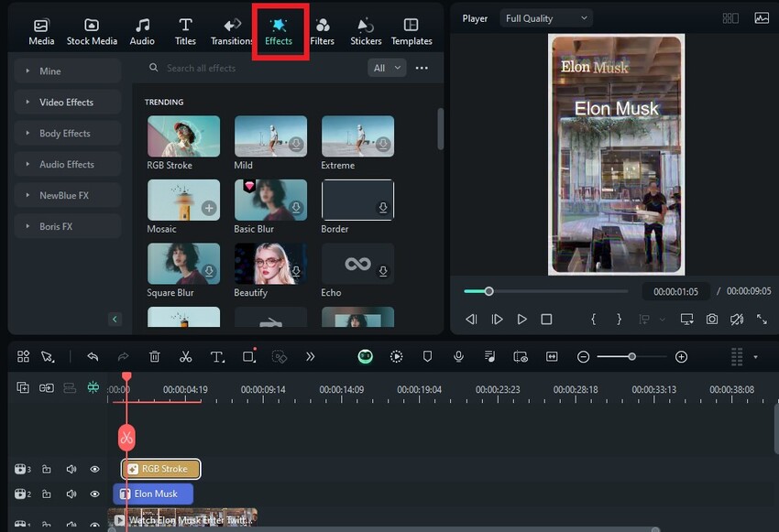779x532 pixels.
Task: Delete selected clip with trash icon
Action: (155, 356)
